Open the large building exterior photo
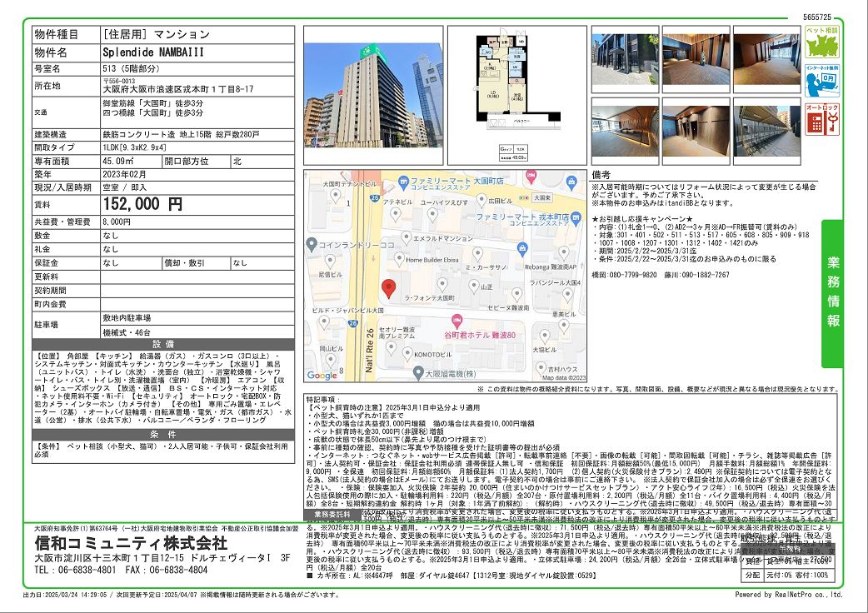This screenshot has height=613, width=868. click(x=374, y=95)
